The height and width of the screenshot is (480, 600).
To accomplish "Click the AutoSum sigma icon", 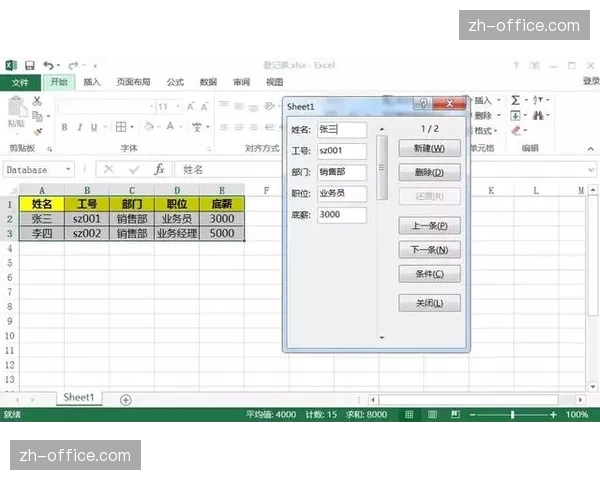I will point(515,100).
